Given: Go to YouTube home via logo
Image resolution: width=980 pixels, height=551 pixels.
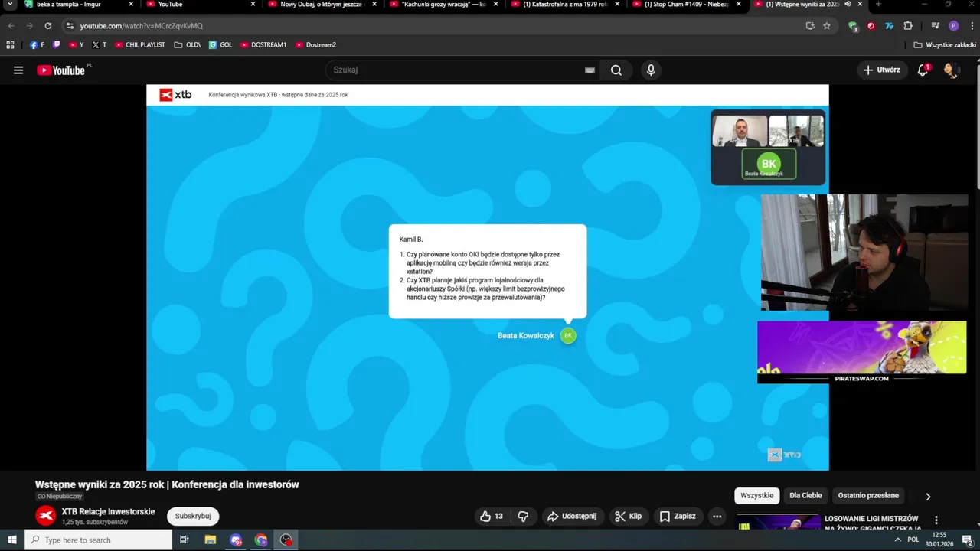Looking at the screenshot, I should point(60,70).
